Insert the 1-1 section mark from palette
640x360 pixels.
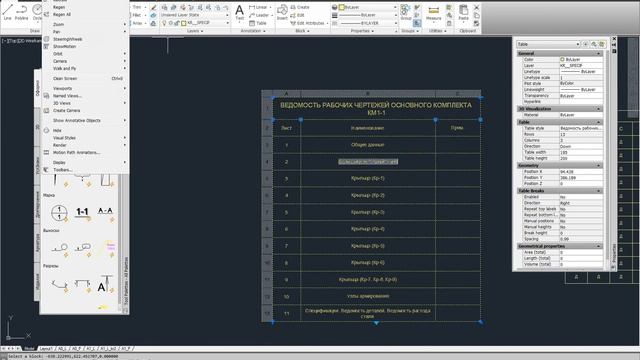click(x=82, y=212)
